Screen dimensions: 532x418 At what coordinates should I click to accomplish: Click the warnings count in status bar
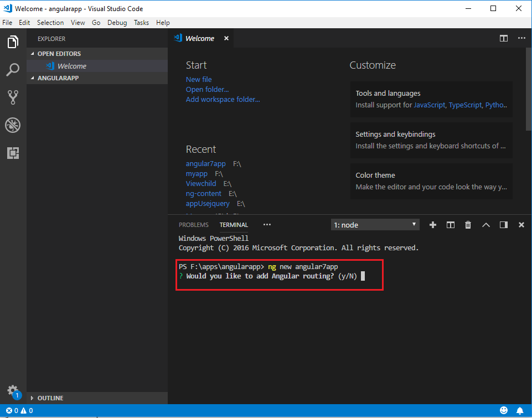coord(27,411)
